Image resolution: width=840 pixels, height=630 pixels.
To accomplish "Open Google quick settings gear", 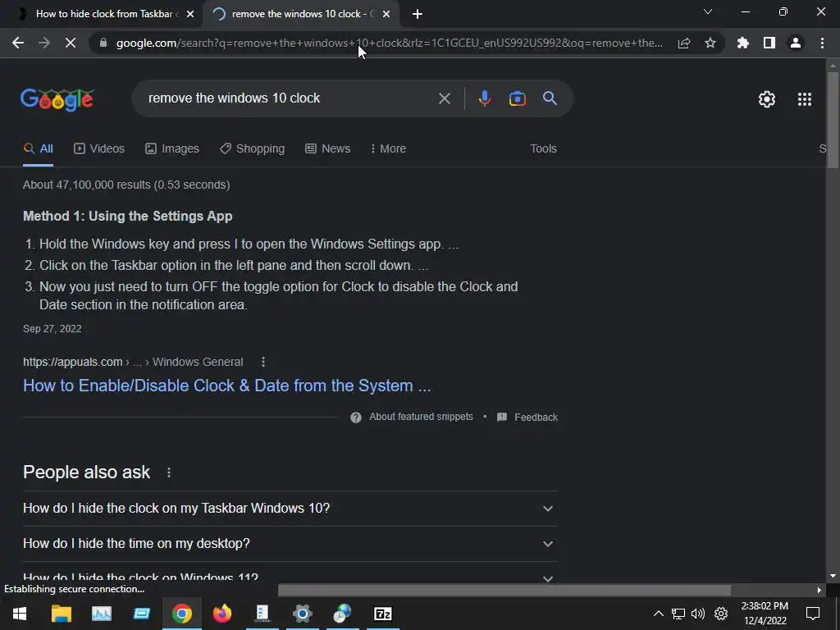I will click(x=767, y=99).
